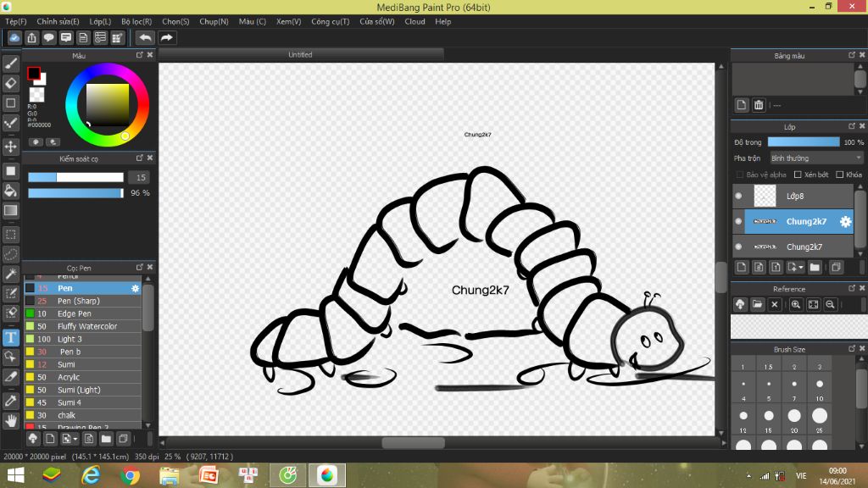Select the Fill rectangle tool
The image size is (868, 488).
coord(10,171)
